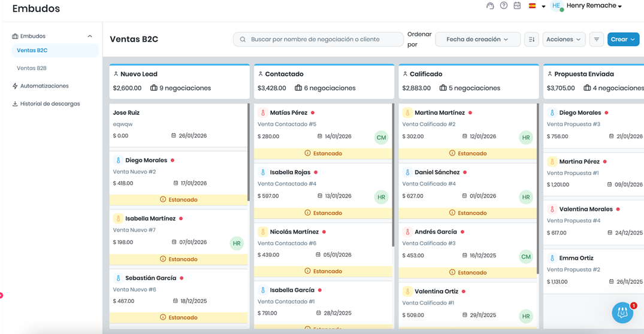Click HR avatar on Isabella Rojas card
The image size is (644, 334).
point(381,197)
